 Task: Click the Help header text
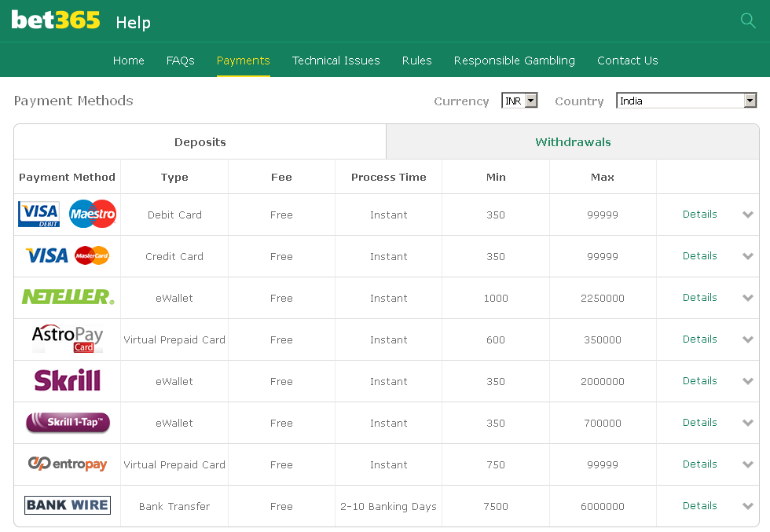133,23
